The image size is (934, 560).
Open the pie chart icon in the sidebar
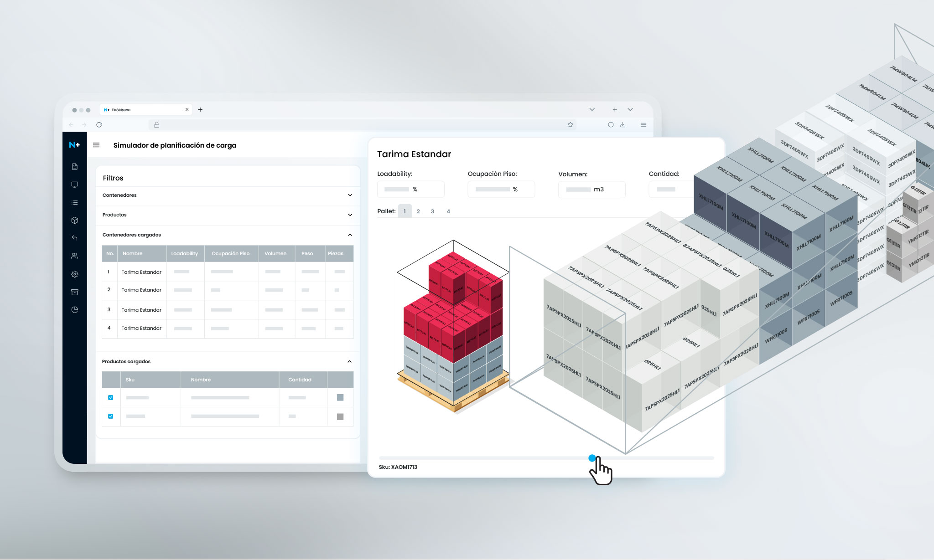(75, 310)
